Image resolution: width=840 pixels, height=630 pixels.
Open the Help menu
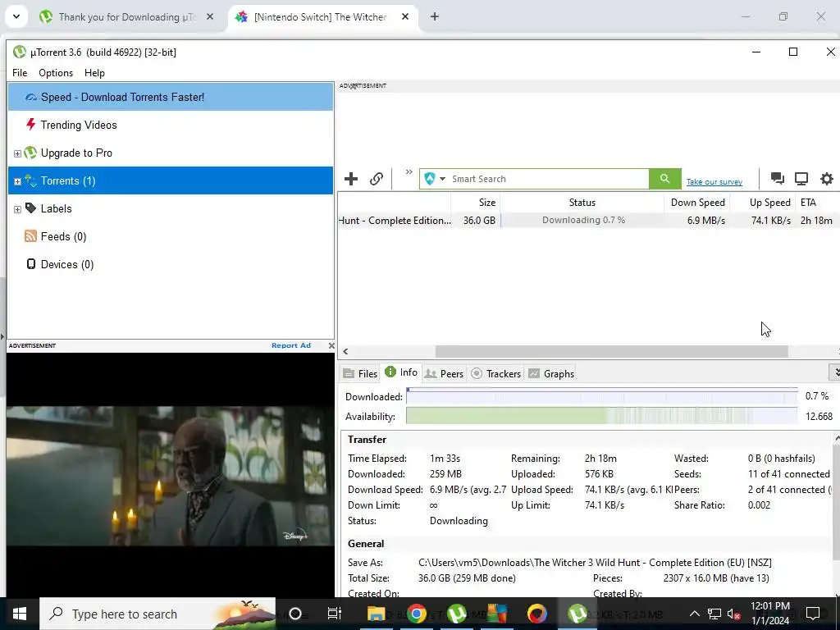point(95,73)
